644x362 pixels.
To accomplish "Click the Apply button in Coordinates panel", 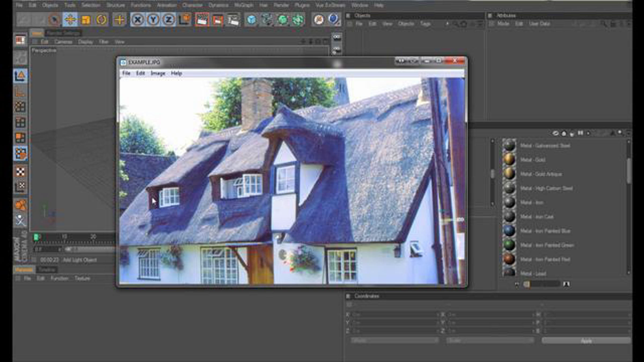I will [x=586, y=341].
